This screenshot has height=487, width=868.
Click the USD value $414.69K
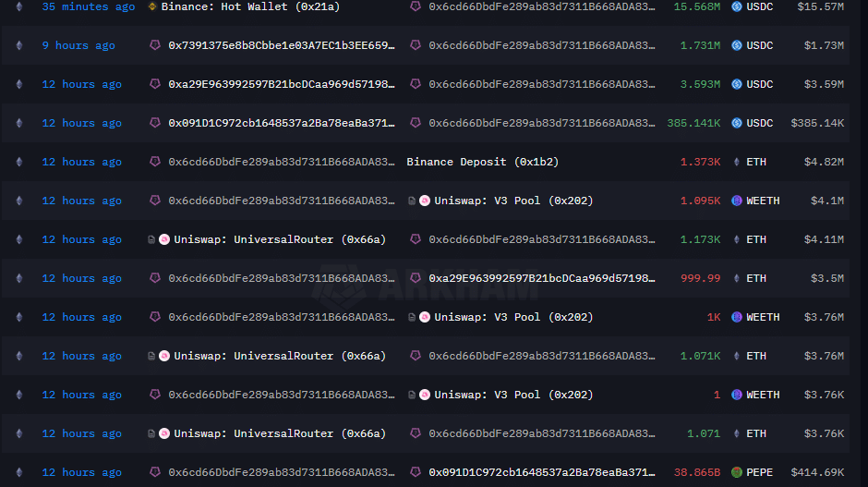(817, 472)
